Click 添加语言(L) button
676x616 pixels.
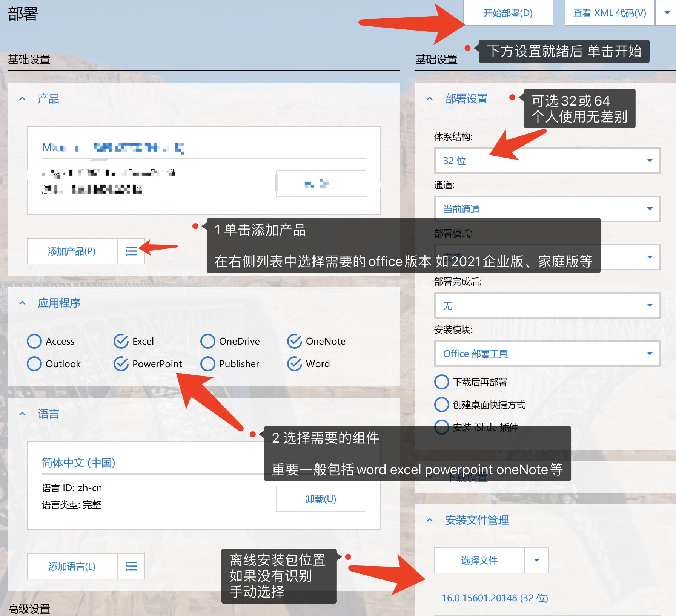click(x=72, y=566)
